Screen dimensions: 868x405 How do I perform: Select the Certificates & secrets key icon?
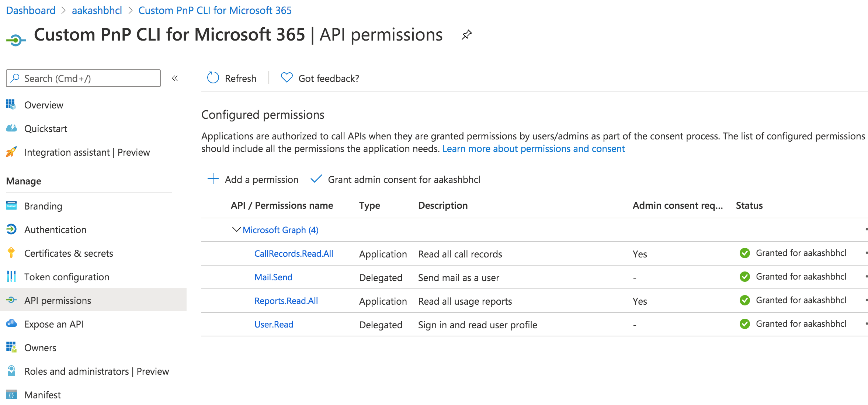click(11, 253)
